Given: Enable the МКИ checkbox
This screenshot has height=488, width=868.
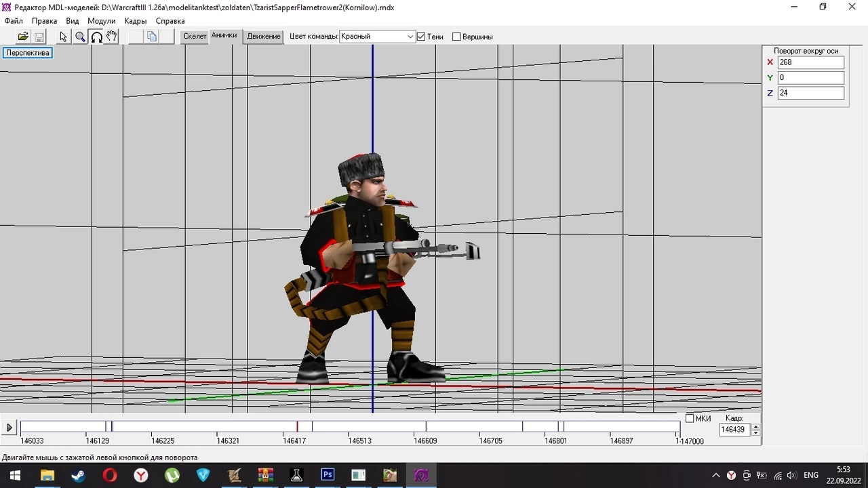Looking at the screenshot, I should click(x=690, y=419).
